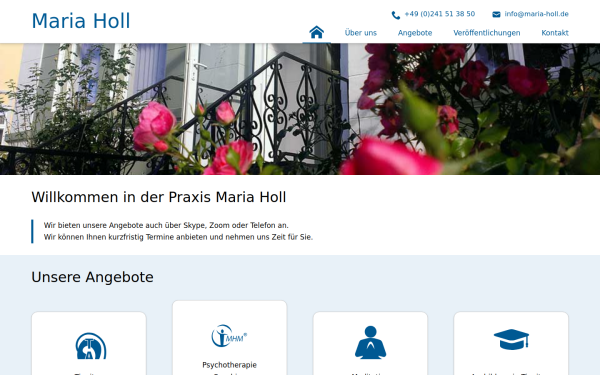Screen dimensions: 600x375
Task: Select the first offer card's blue icon
Action: [90, 346]
